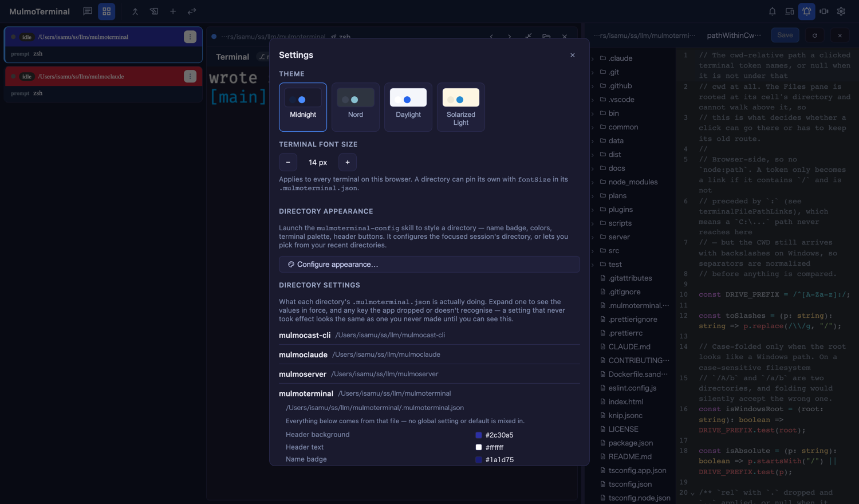The image size is (859, 504).
Task: Save the edited file
Action: (x=785, y=35)
